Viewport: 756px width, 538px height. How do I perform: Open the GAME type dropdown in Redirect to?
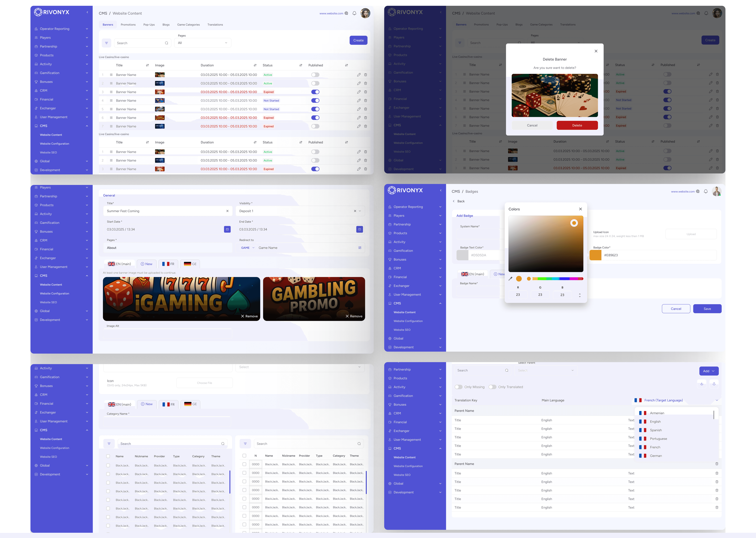pos(248,248)
